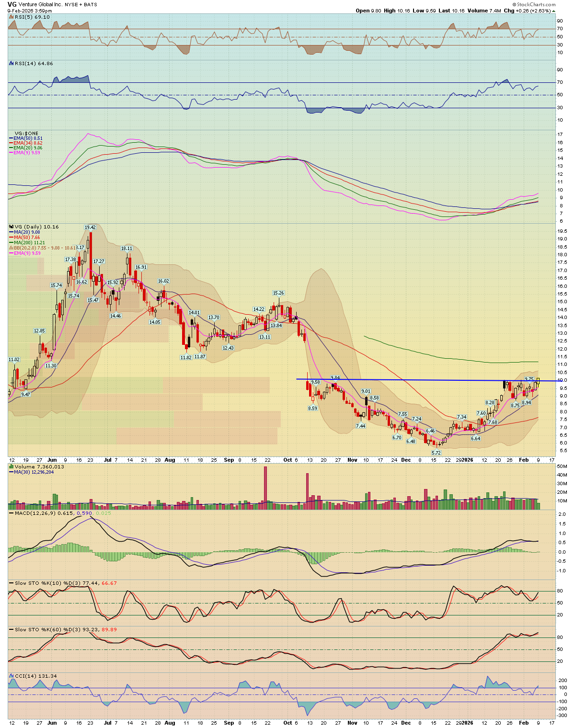Click the brown RSI(5) area icon
575x728 pixels.
pos(11,17)
